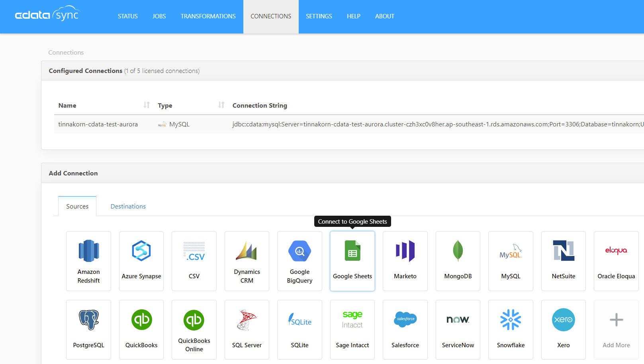This screenshot has width=644, height=364.
Task: Open the Sage Intacct connector
Action: [x=352, y=330]
